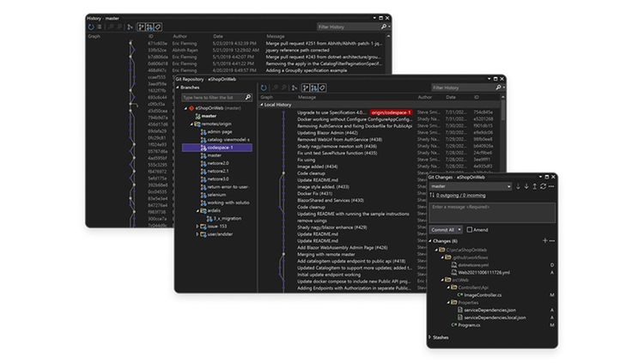Viewport: 644px width, 363px height.
Task: Click the Push icon in Git Changes
Action: point(534,186)
